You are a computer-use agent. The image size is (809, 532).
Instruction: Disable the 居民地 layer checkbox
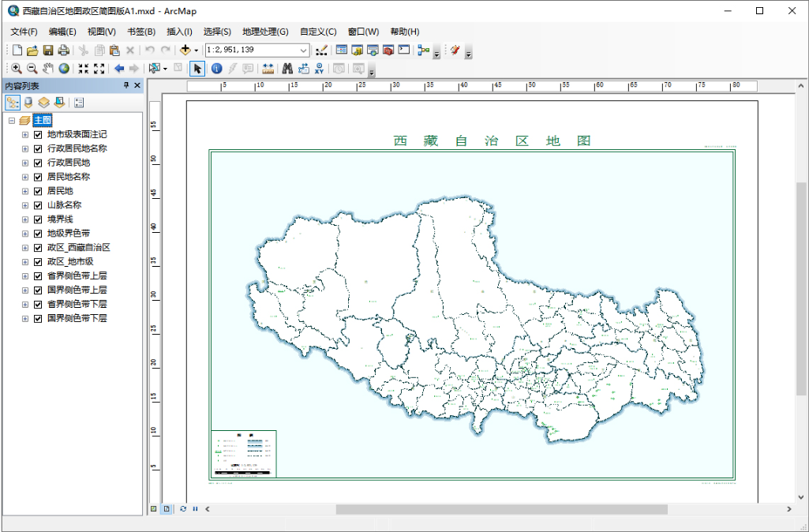pyautogui.click(x=37, y=191)
